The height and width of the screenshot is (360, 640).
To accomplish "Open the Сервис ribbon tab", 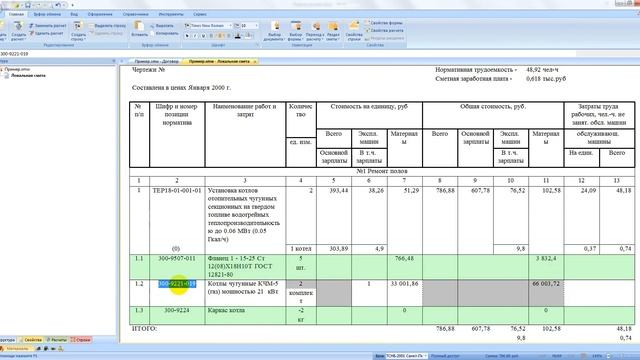I will [x=200, y=14].
